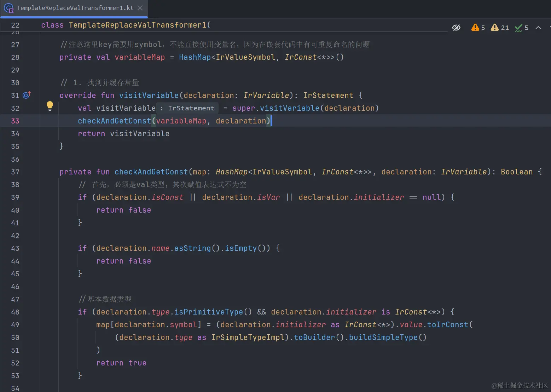Screen dimensions: 551x392
Task: Click 'isVar' property on line 39
Action: pos(268,197)
